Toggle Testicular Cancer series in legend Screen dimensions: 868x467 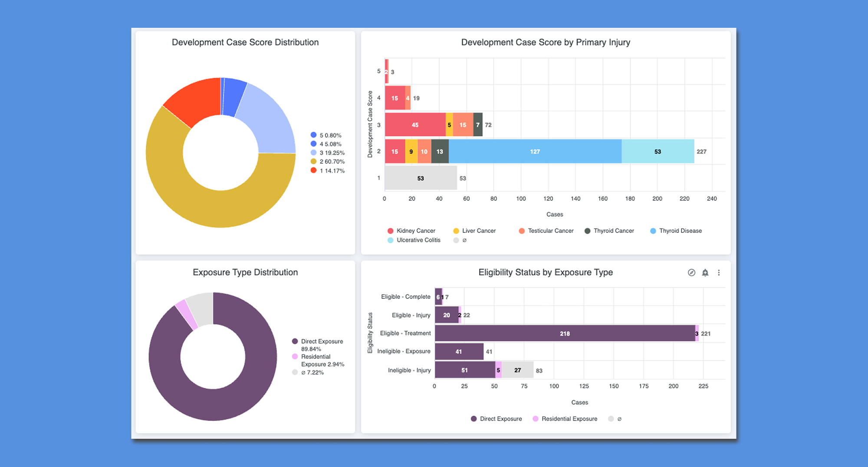point(546,231)
